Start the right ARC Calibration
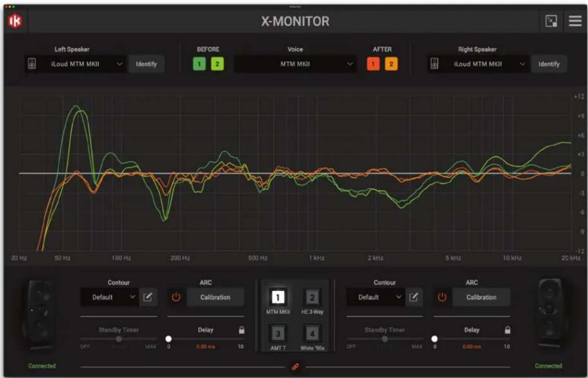588x378 pixels. 481,297
